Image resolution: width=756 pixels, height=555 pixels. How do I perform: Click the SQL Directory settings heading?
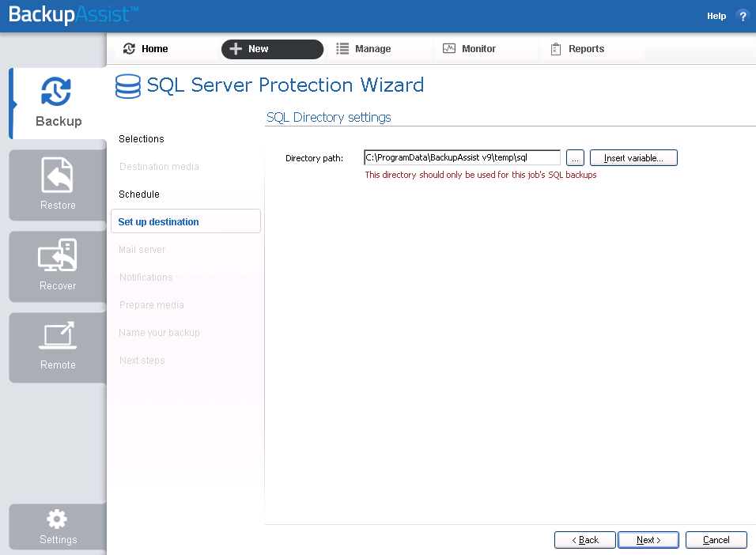click(x=329, y=117)
